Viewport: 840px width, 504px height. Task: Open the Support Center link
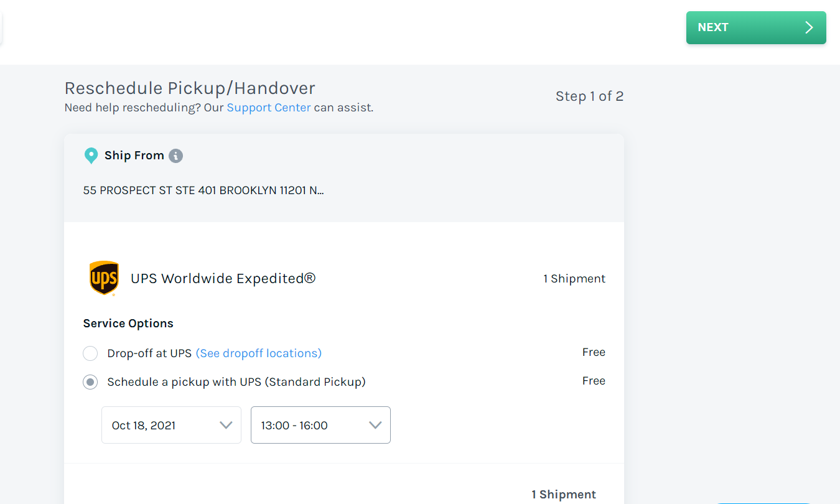click(268, 107)
